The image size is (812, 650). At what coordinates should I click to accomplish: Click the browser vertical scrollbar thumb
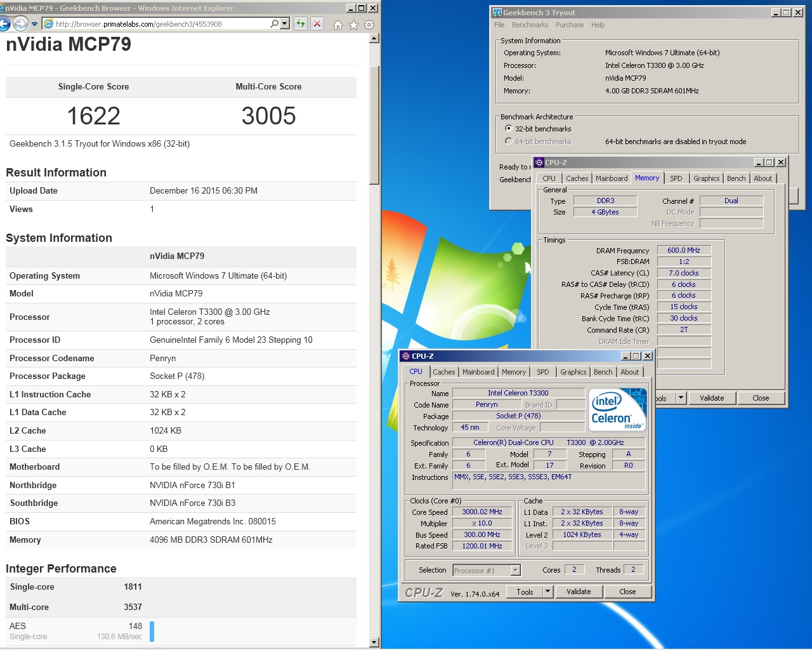[374, 125]
